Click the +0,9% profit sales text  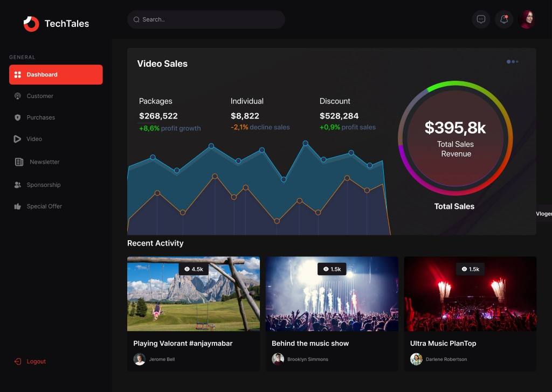348,127
